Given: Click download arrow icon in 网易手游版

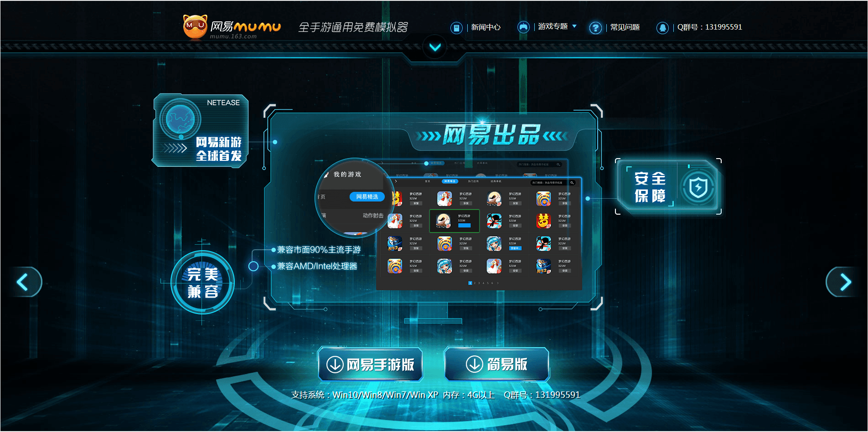Looking at the screenshot, I should 335,365.
